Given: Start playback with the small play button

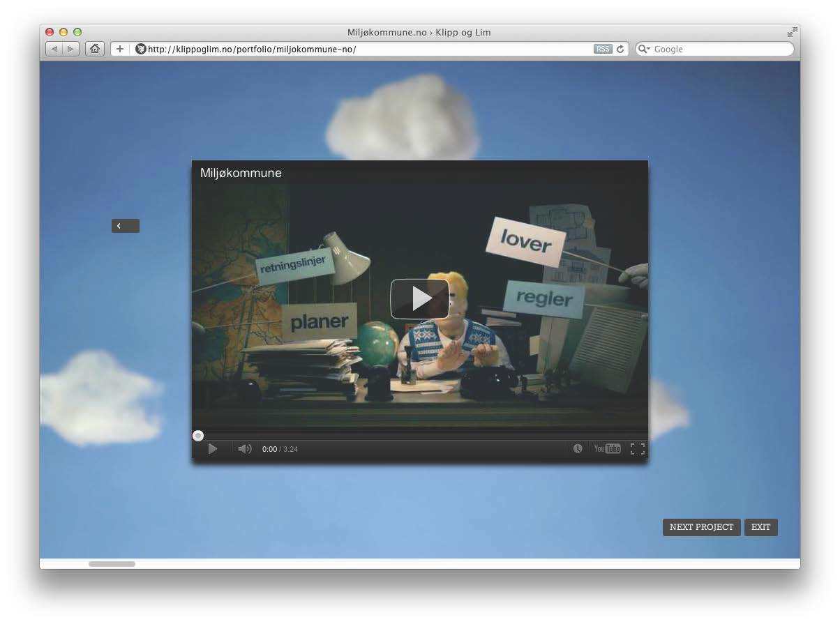Looking at the screenshot, I should (x=213, y=449).
